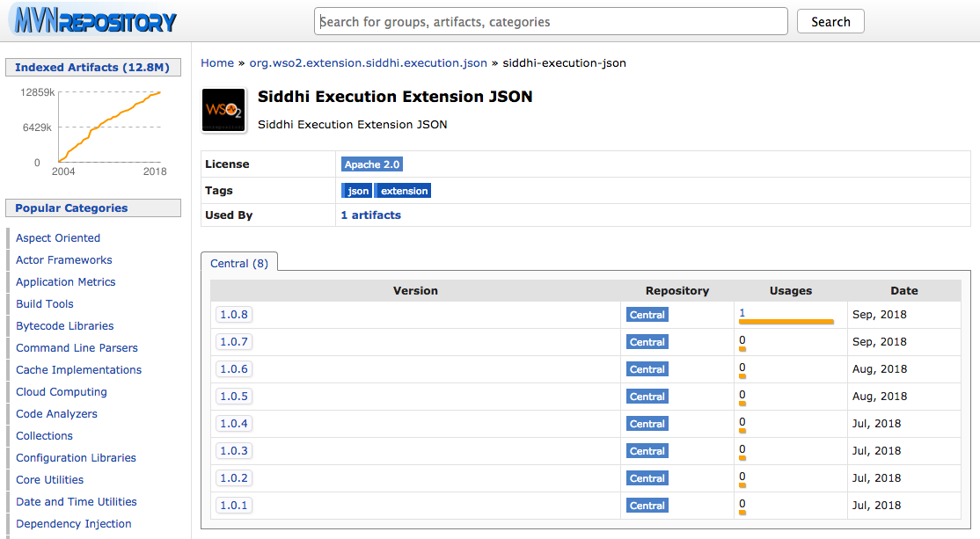Click the Date column header
980x539 pixels.
click(904, 290)
